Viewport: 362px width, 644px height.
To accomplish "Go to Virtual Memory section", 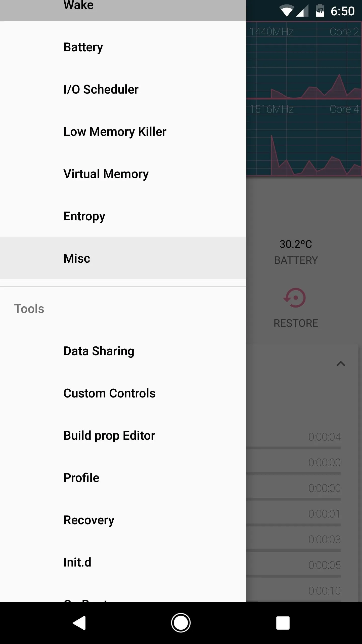I will (x=106, y=174).
